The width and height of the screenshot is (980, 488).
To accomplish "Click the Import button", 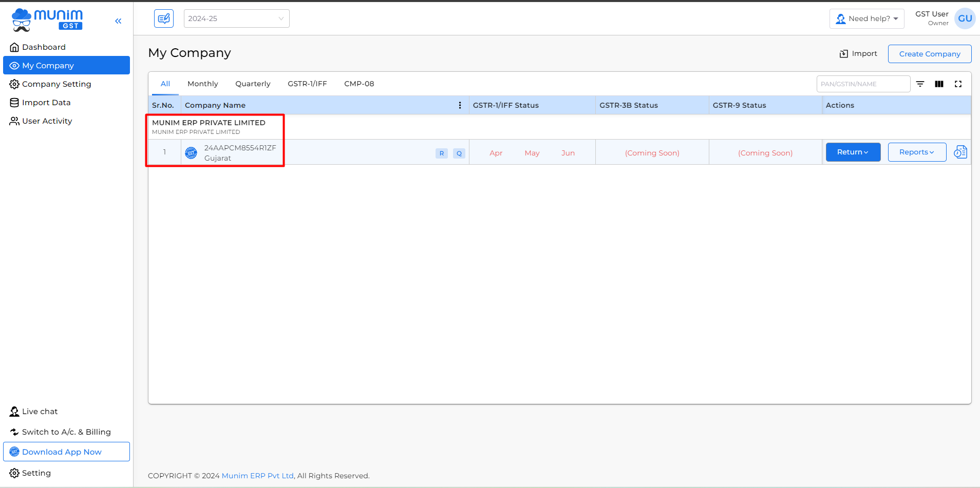I will pyautogui.click(x=858, y=53).
